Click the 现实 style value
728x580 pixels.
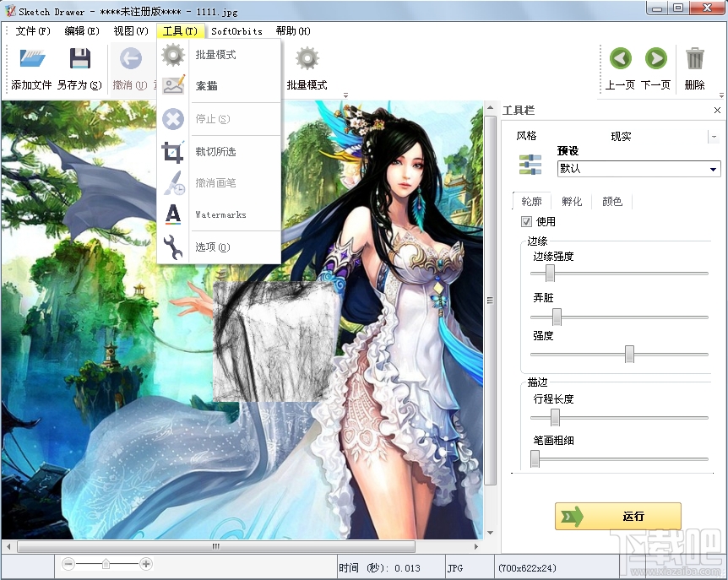[621, 137]
